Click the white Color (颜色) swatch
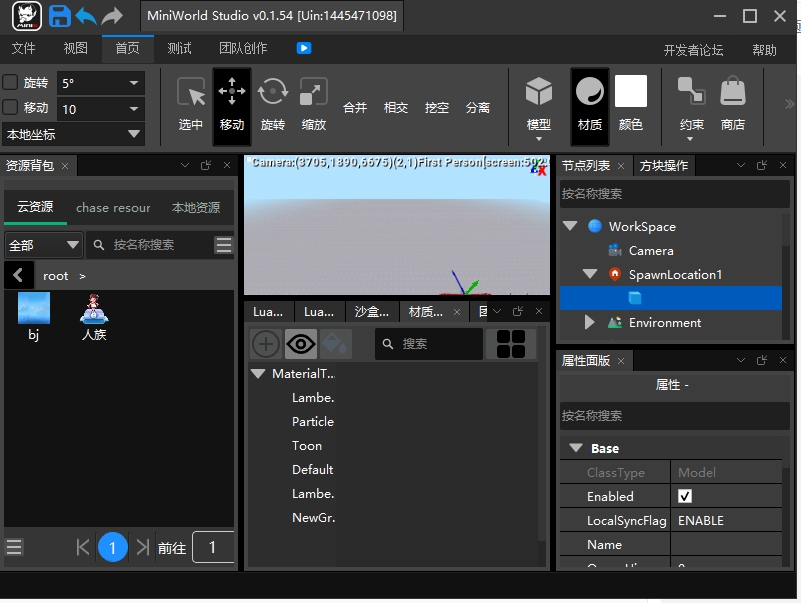This screenshot has width=801, height=603. (631, 92)
